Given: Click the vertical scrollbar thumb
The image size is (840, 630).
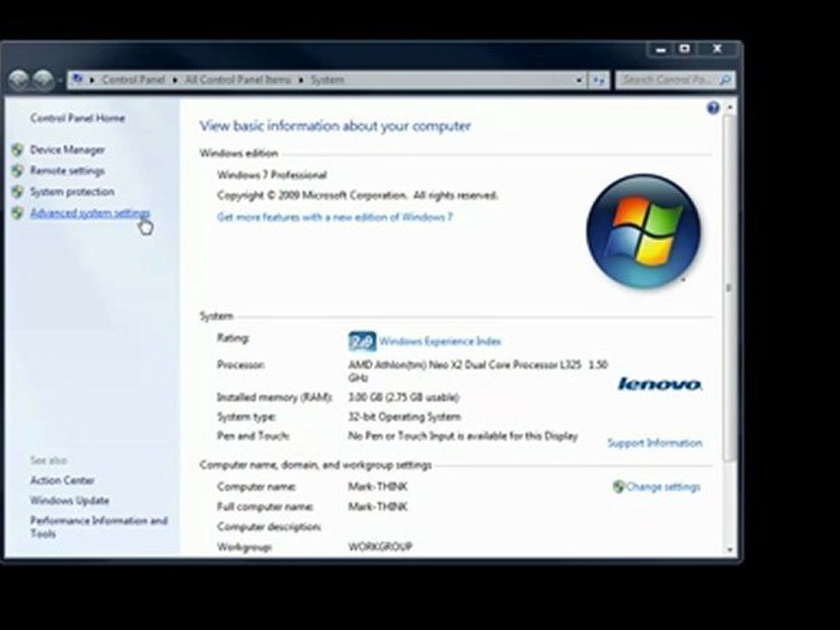Looking at the screenshot, I should (x=729, y=288).
